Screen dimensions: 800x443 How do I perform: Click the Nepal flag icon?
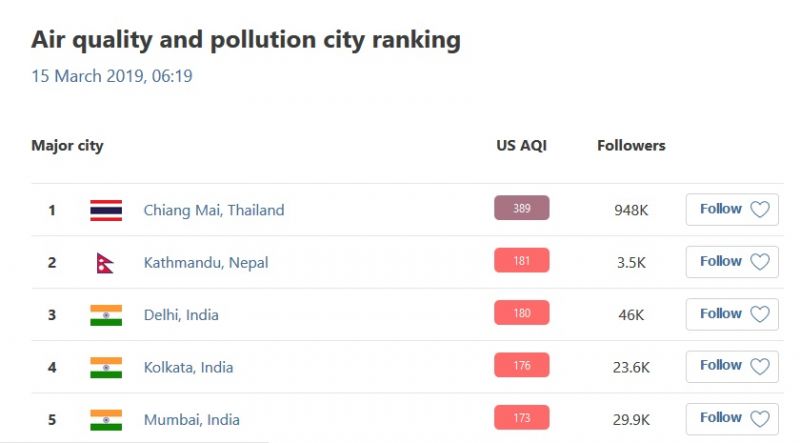pos(105,263)
